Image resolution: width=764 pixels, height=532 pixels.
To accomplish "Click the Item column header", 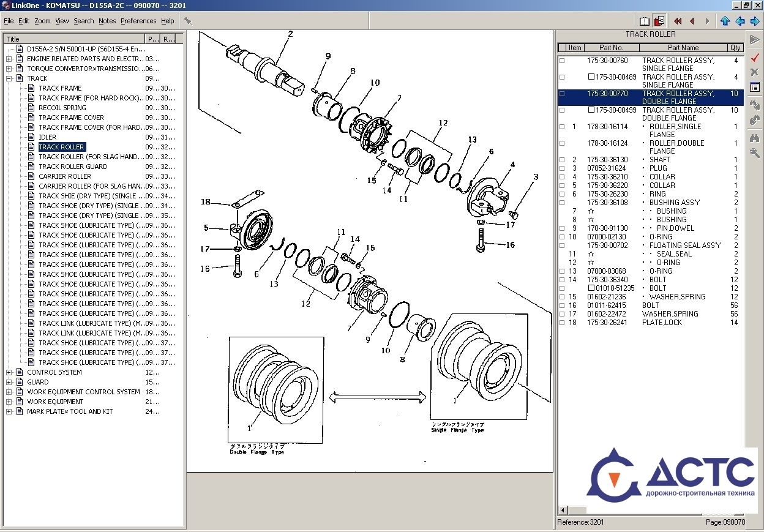I will pyautogui.click(x=575, y=48).
